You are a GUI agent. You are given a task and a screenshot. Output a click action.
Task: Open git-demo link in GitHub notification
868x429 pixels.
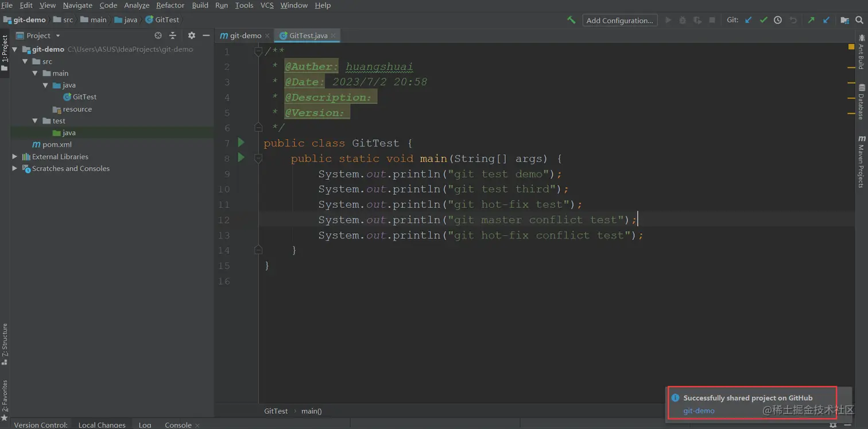pyautogui.click(x=699, y=411)
